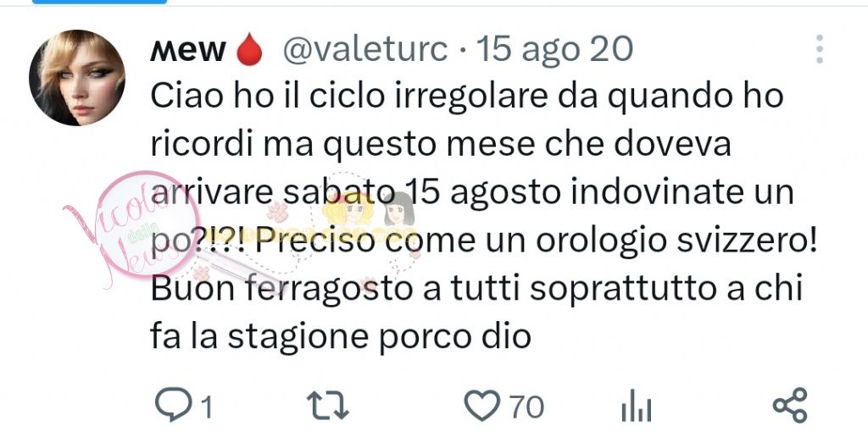Click the reply count number 1
This screenshot has height=443, width=868.
(x=207, y=408)
